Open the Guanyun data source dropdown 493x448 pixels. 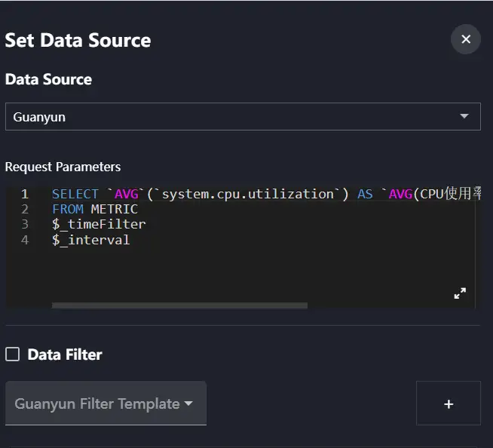click(x=241, y=117)
